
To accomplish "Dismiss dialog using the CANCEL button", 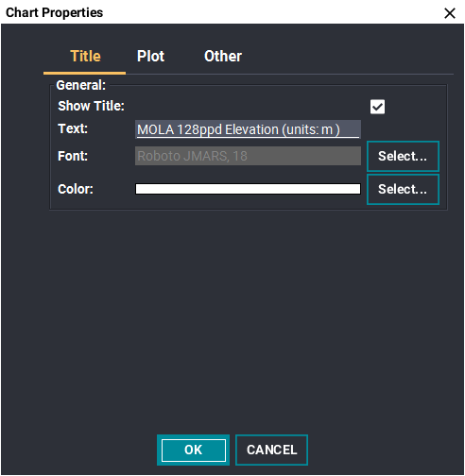I will click(271, 450).
